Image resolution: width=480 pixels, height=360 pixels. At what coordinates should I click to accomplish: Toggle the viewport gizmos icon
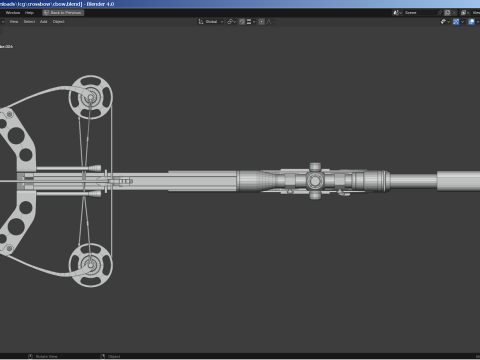(x=456, y=22)
